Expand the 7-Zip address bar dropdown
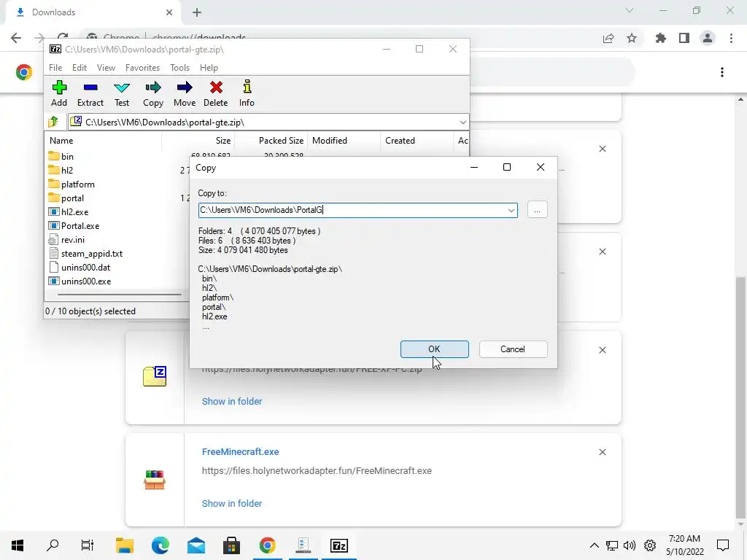The height and width of the screenshot is (560, 747). (x=462, y=122)
